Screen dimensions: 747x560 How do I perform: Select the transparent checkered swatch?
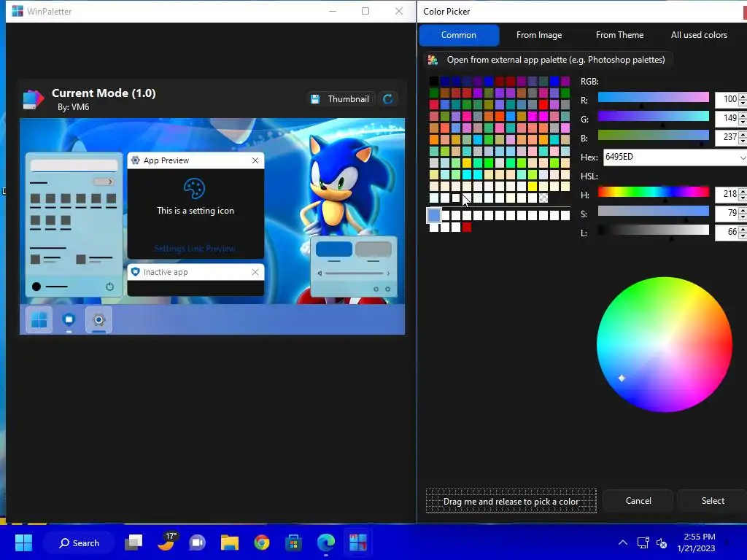coord(543,198)
